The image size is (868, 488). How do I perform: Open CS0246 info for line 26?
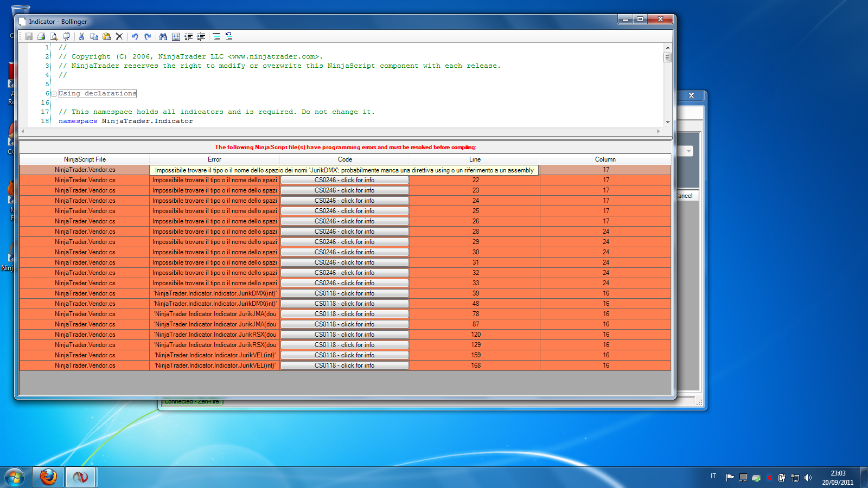click(344, 221)
